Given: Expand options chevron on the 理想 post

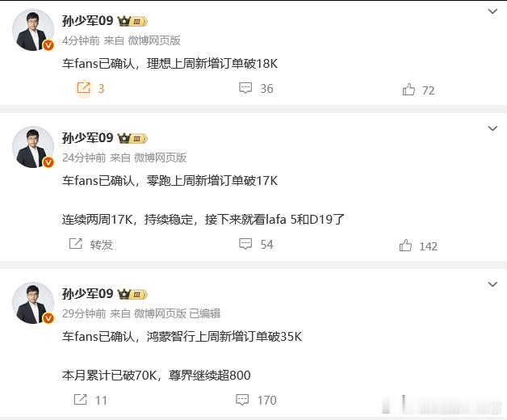Looking at the screenshot, I should (x=492, y=11).
